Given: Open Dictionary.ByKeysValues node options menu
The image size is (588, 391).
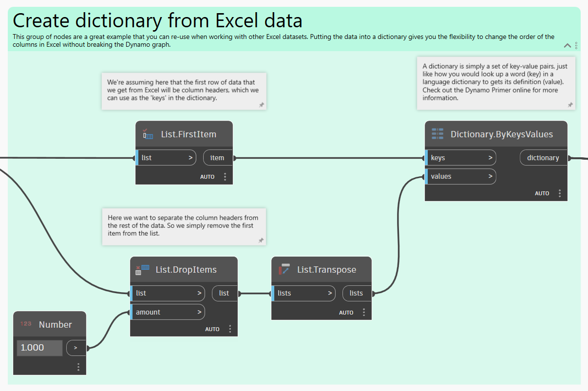Looking at the screenshot, I should (x=560, y=193).
